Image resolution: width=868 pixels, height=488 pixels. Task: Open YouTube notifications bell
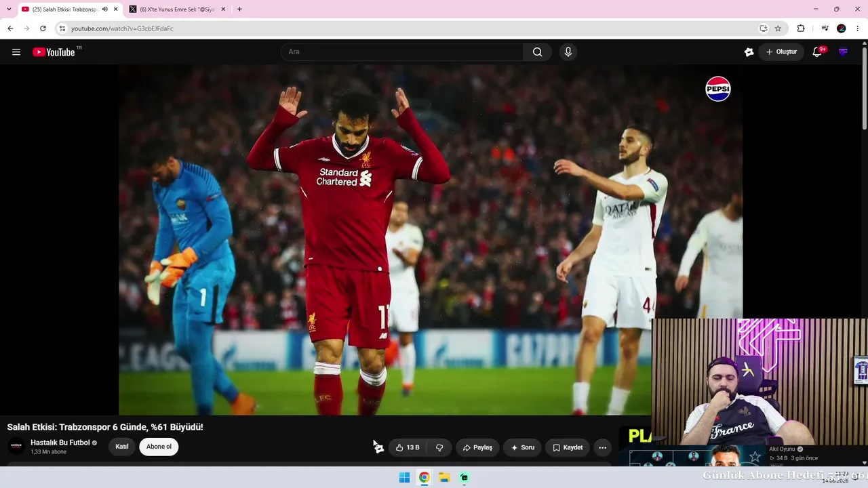(817, 52)
